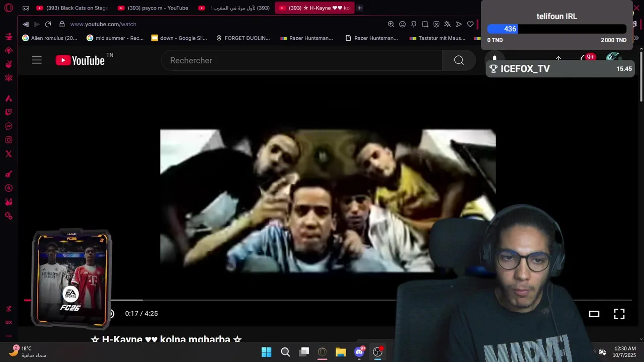Open the emoji smiley icon in address bar
This screenshot has height=362, width=644.
click(x=403, y=24)
